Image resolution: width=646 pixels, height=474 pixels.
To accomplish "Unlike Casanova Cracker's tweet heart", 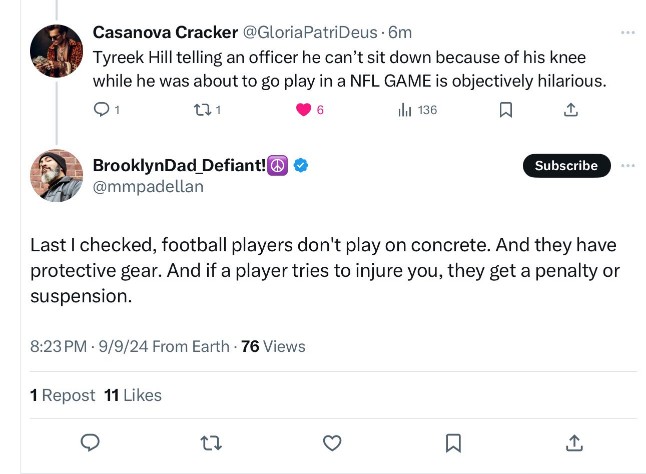I will coord(304,110).
